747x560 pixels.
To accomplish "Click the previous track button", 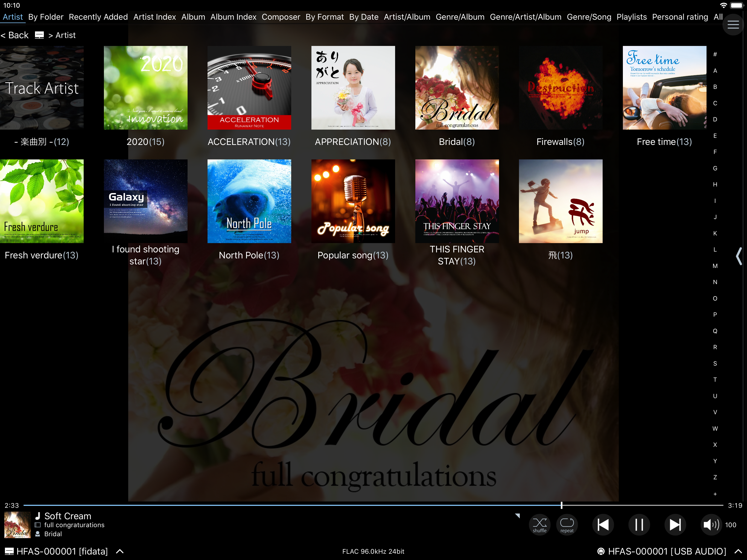I will point(603,524).
